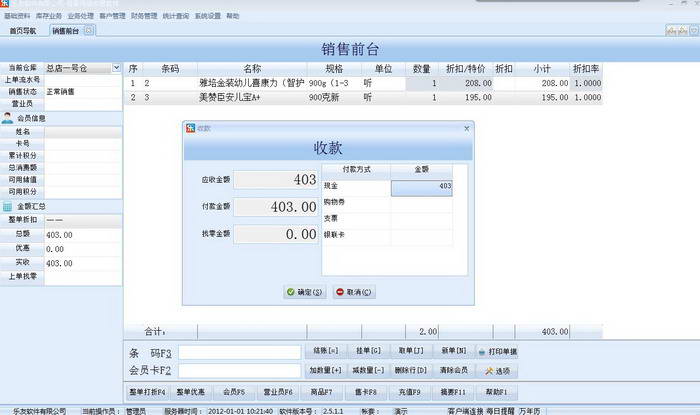Screen dimensions: 700x415
Task: Confirm payment with 确定(S)
Action: pos(304,292)
